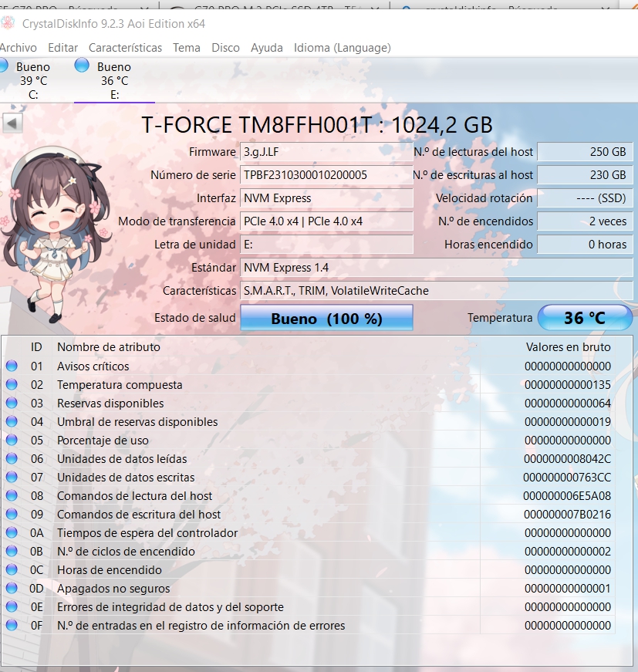Open the Archivo menu

pyautogui.click(x=18, y=48)
